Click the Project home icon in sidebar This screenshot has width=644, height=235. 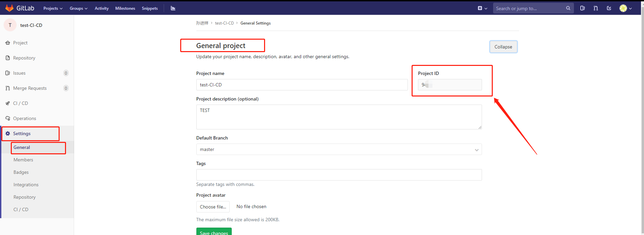(8, 43)
